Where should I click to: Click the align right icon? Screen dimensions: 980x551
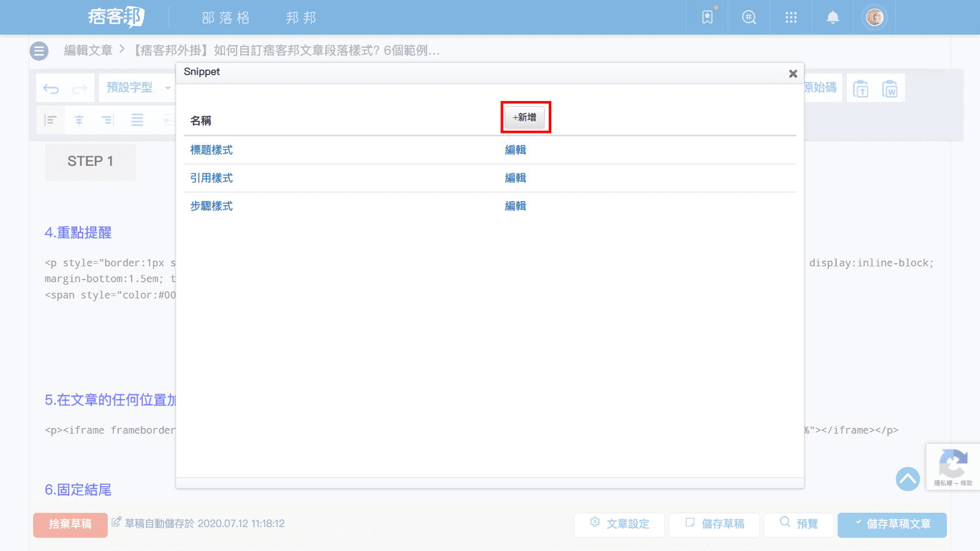point(107,120)
